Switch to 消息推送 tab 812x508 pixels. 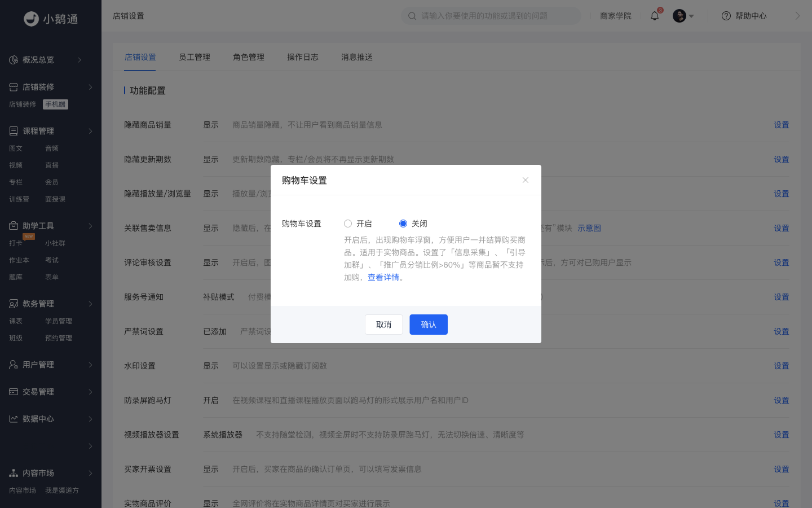point(356,57)
